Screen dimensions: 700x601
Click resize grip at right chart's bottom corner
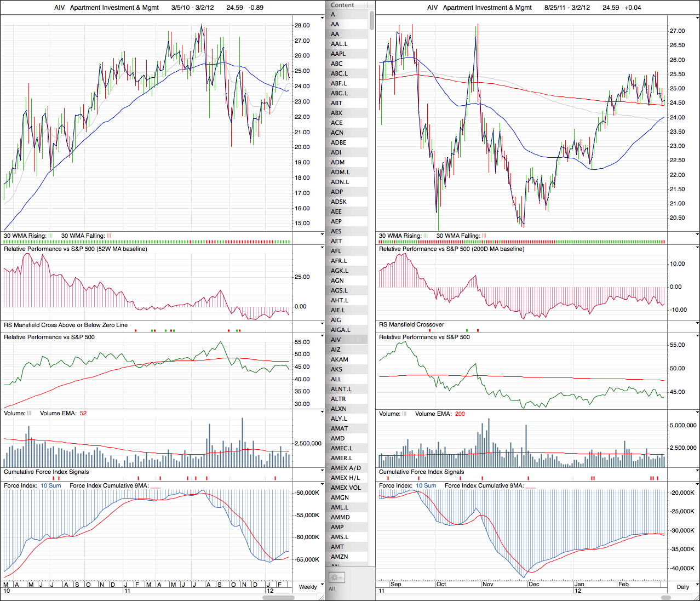click(696, 597)
